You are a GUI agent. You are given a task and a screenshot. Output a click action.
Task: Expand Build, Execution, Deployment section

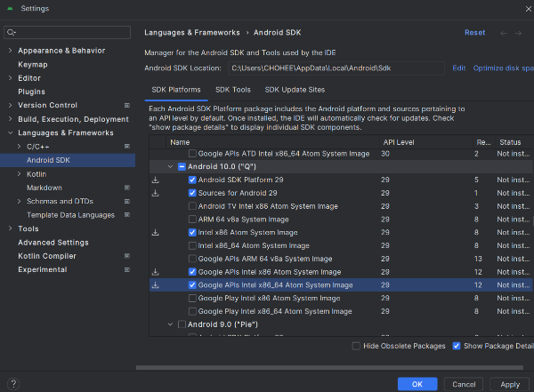point(10,119)
